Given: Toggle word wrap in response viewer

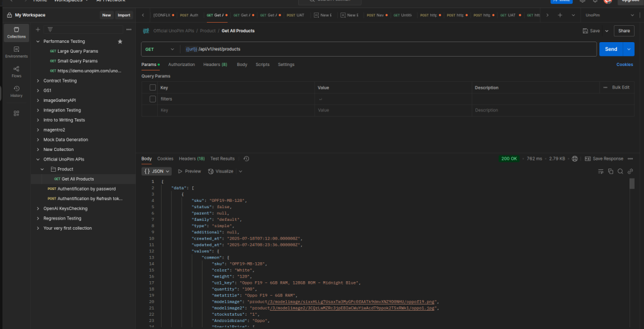Looking at the screenshot, I should [x=600, y=171].
